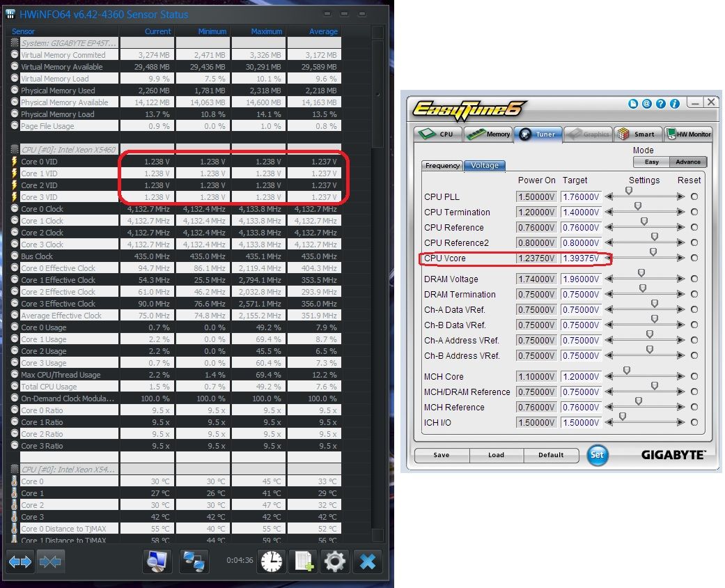The height and width of the screenshot is (588, 725).
Task: Select reset radio for CPU Termination
Action: [x=694, y=212]
